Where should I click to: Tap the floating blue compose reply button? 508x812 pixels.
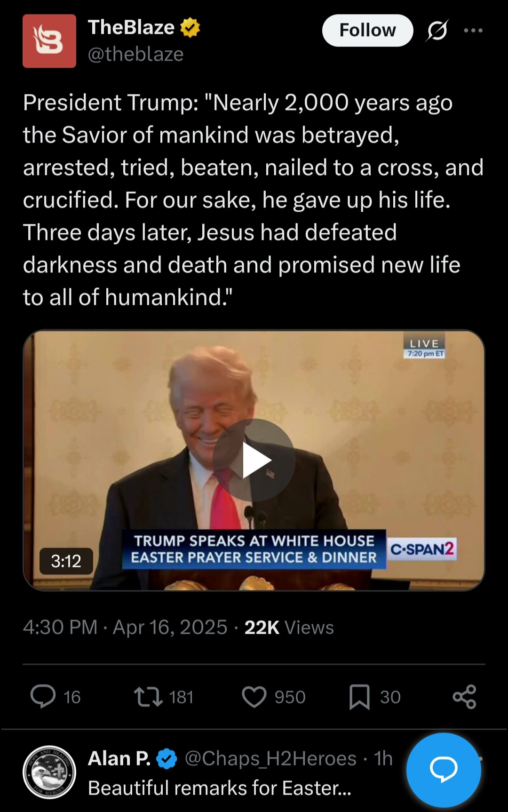click(444, 770)
